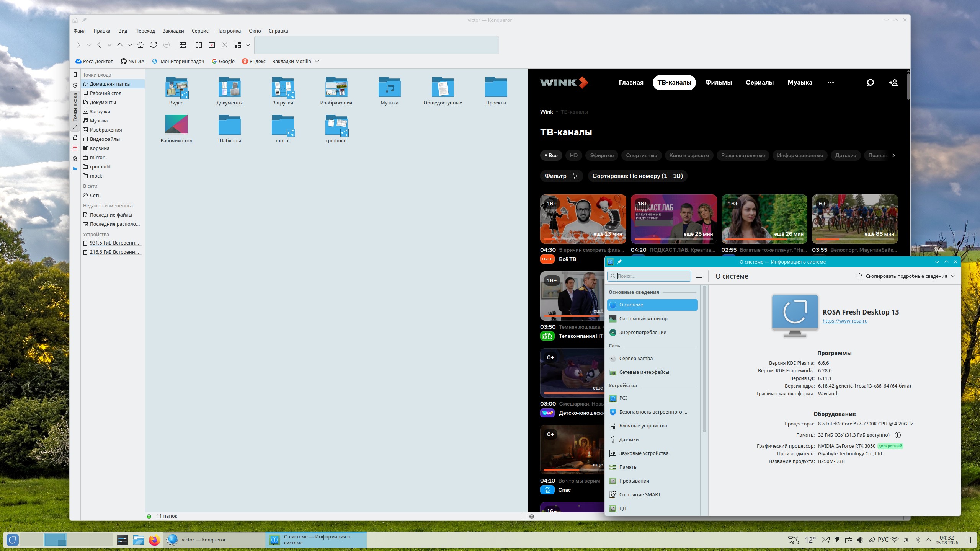Switch to the Сериалы tab on Wink
Viewport: 980px width, 551px height.
tap(760, 83)
